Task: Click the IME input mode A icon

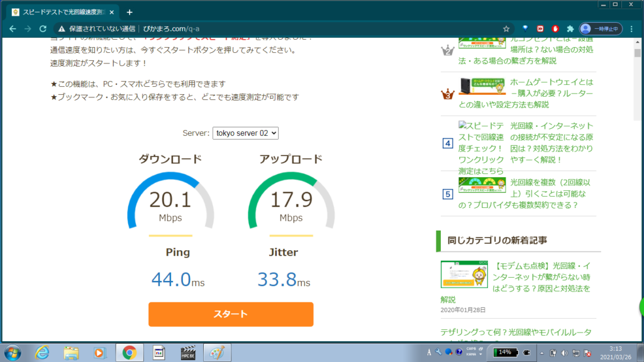Action: click(429, 353)
